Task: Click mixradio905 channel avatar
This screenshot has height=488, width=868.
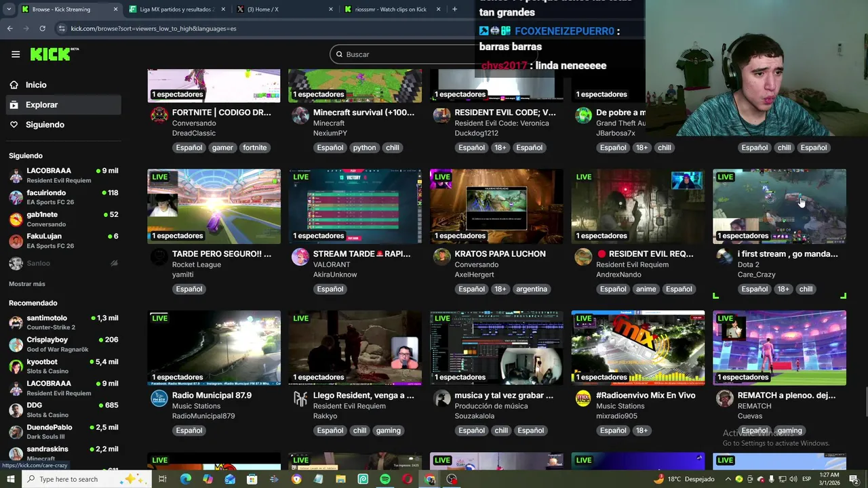Action: pyautogui.click(x=583, y=399)
